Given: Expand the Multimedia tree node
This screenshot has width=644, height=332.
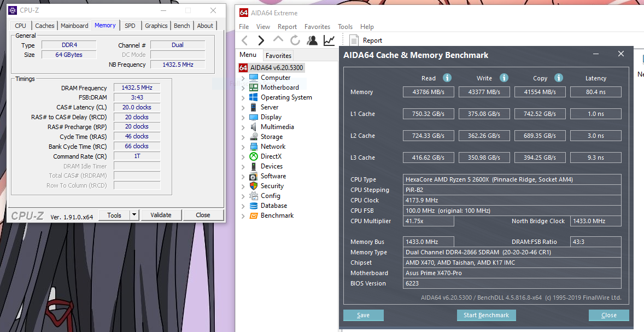Looking at the screenshot, I should tap(243, 127).
